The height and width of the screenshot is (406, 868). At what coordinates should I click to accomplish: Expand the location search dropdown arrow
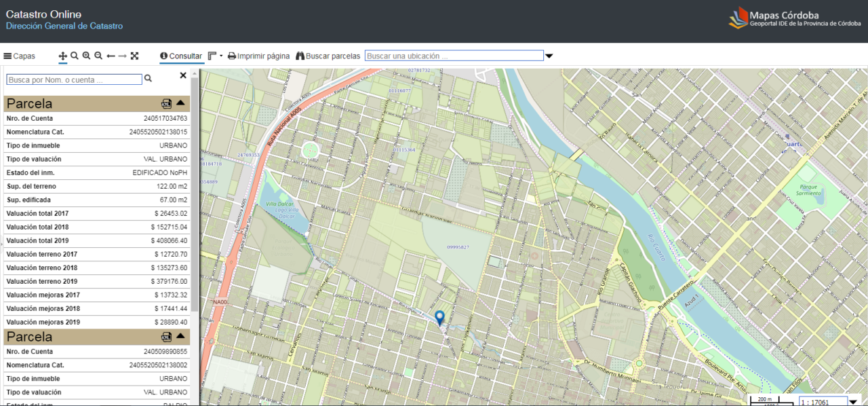549,56
